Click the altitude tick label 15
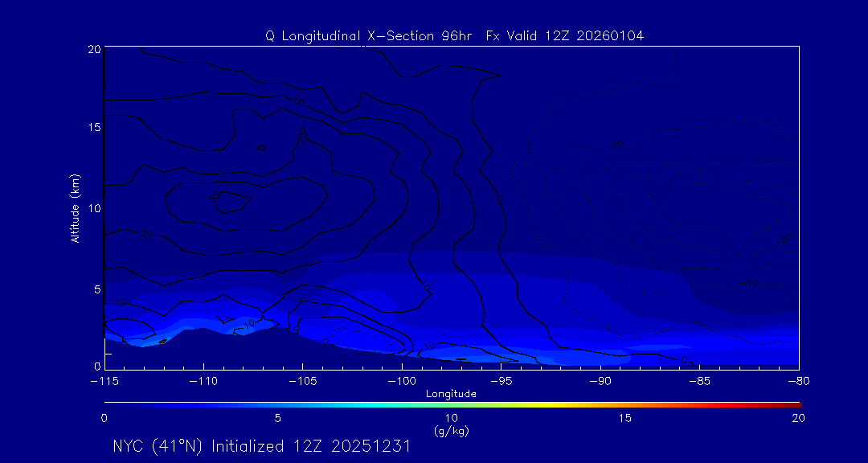 click(x=93, y=127)
